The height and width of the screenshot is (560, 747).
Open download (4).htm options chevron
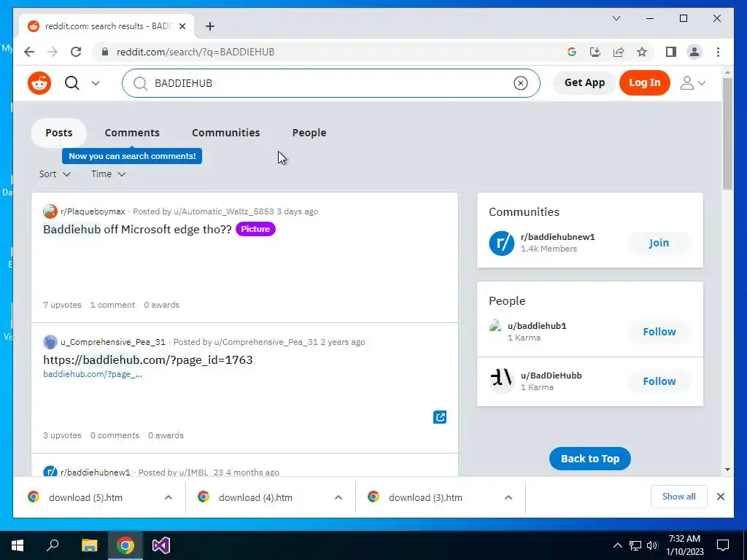[338, 497]
